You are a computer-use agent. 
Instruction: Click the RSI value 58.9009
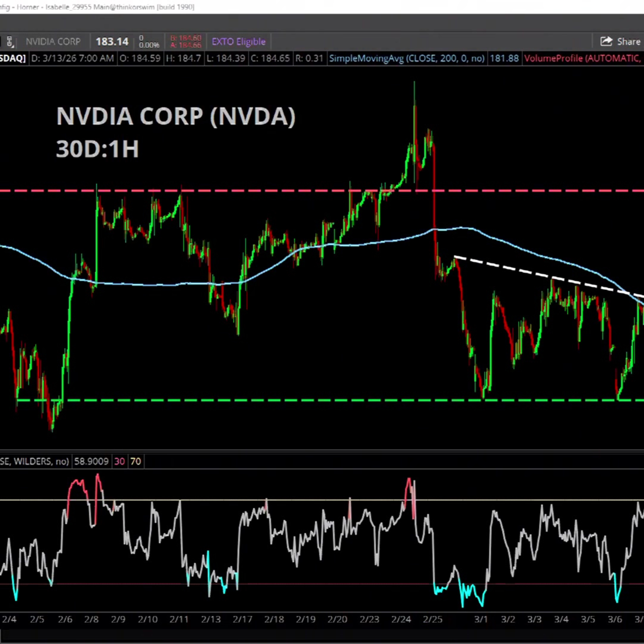click(91, 461)
